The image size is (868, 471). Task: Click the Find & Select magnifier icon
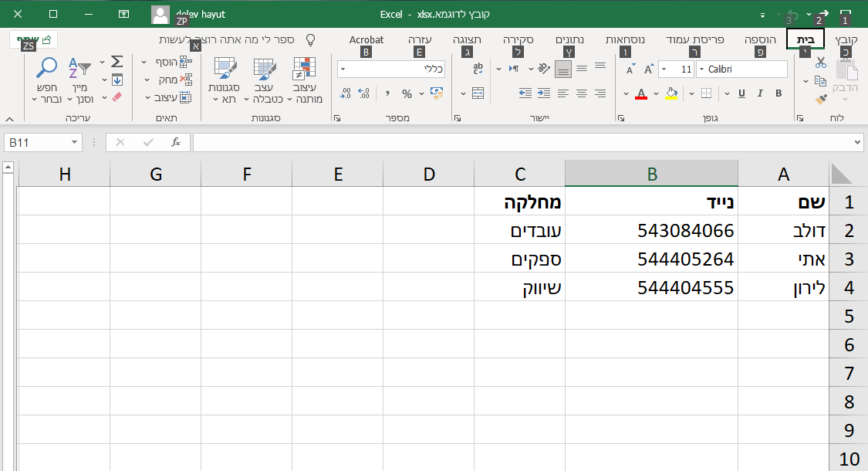tap(47, 69)
